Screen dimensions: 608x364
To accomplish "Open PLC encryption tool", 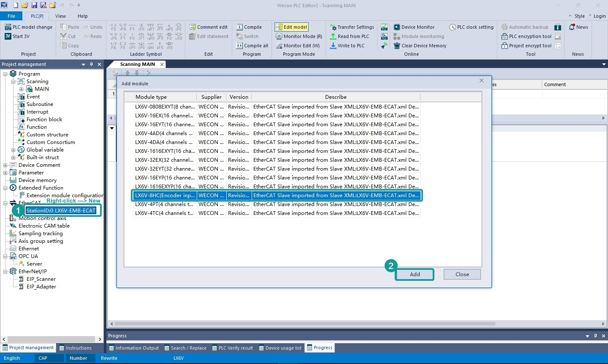I will tap(527, 36).
